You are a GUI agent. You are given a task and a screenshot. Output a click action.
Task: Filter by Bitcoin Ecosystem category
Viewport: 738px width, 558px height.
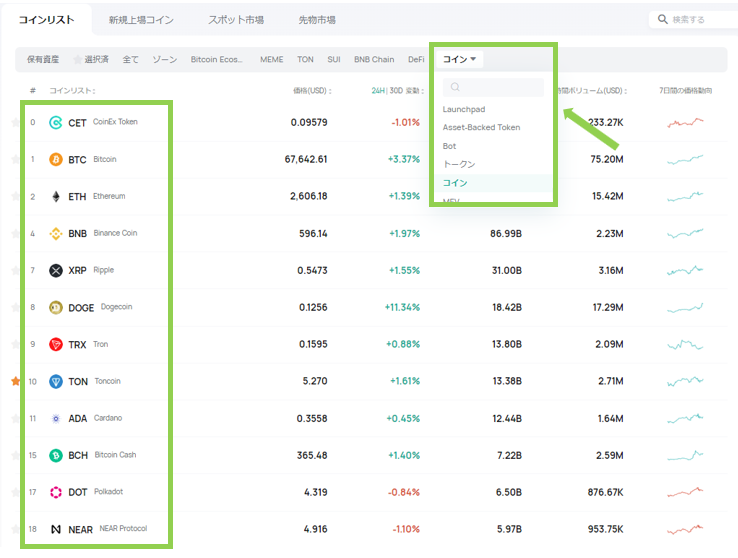click(217, 59)
